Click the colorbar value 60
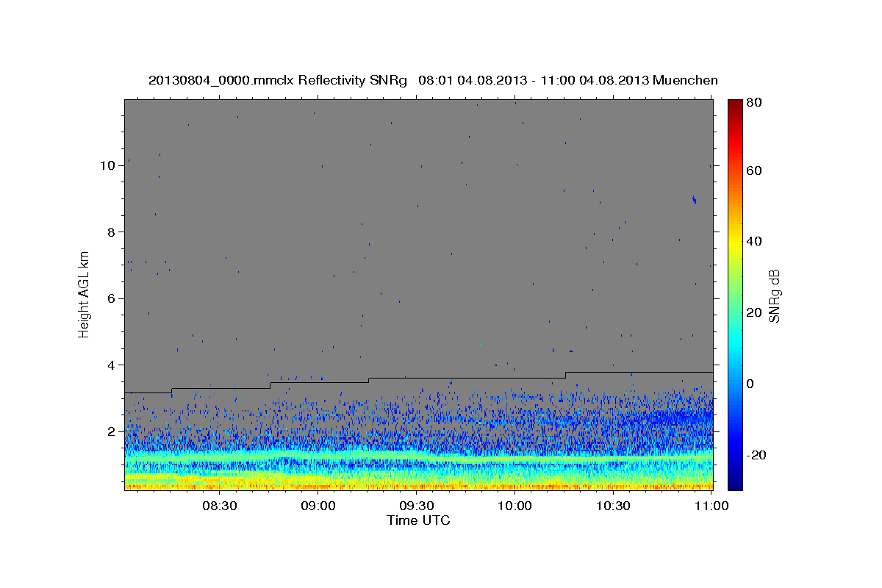The height and width of the screenshot is (588, 882). point(753,171)
